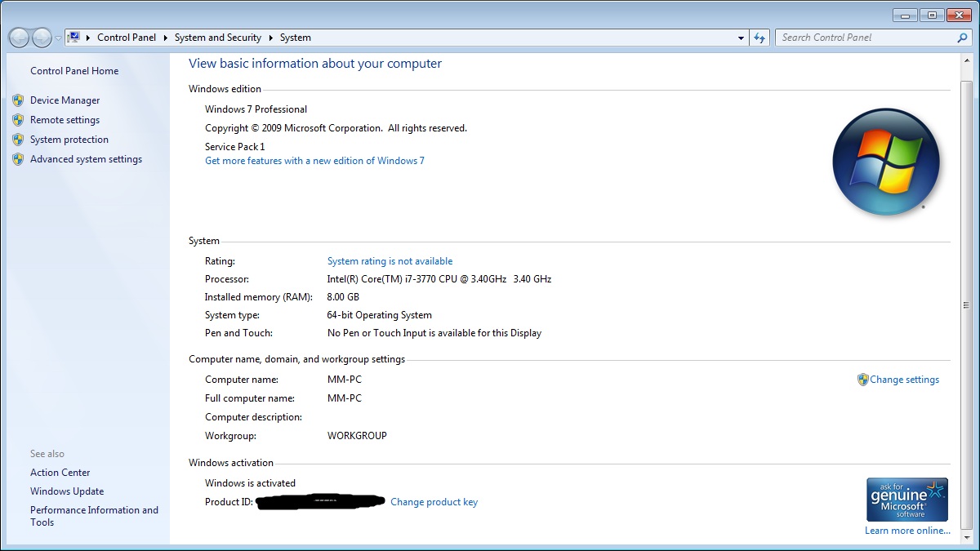Click the processor value Intel Core i7-3770

439,279
